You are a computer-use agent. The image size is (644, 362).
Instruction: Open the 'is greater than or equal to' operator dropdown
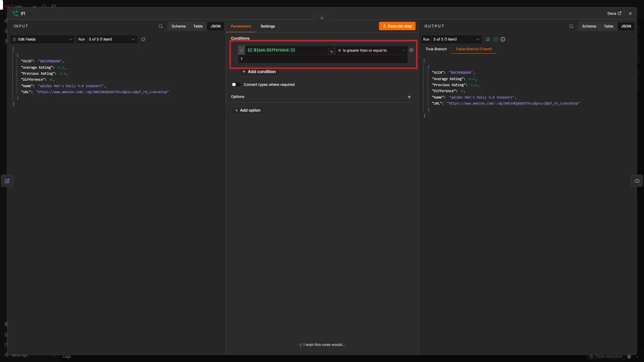point(371,50)
